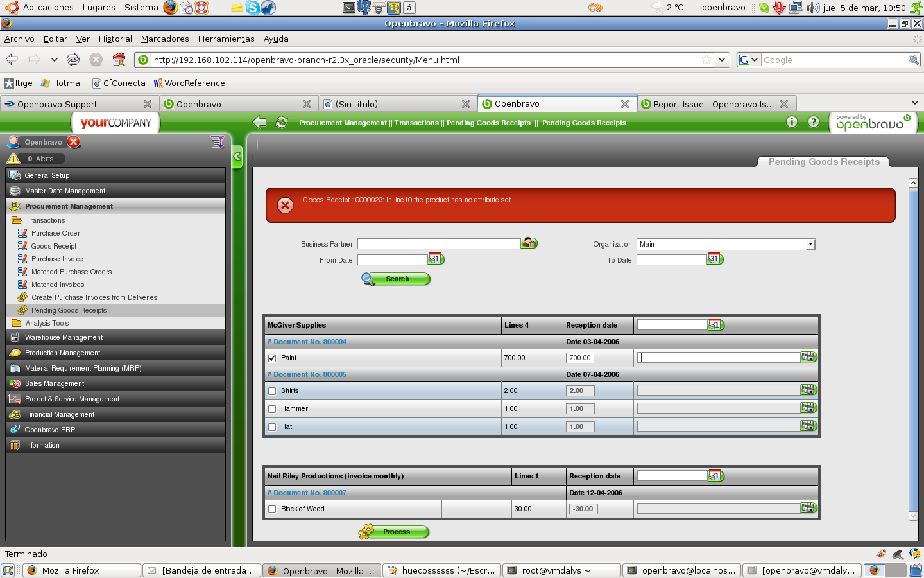Image resolution: width=924 pixels, height=578 pixels.
Task: Click the locator icon in Paint row
Action: click(808, 357)
